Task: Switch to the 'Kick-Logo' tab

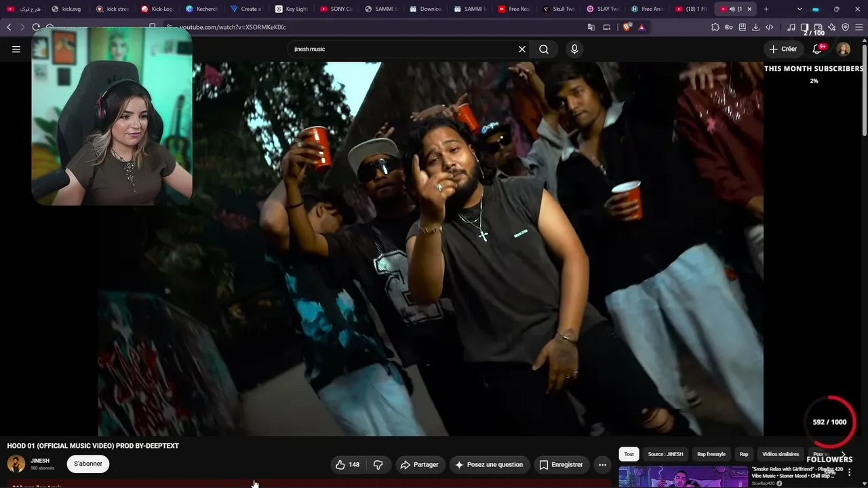Action: pyautogui.click(x=156, y=9)
